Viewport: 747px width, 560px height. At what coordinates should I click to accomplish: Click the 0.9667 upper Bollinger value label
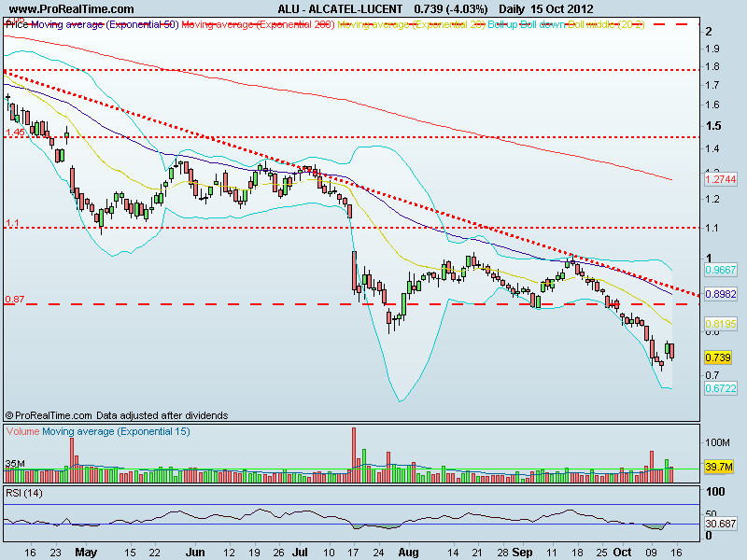point(721,270)
